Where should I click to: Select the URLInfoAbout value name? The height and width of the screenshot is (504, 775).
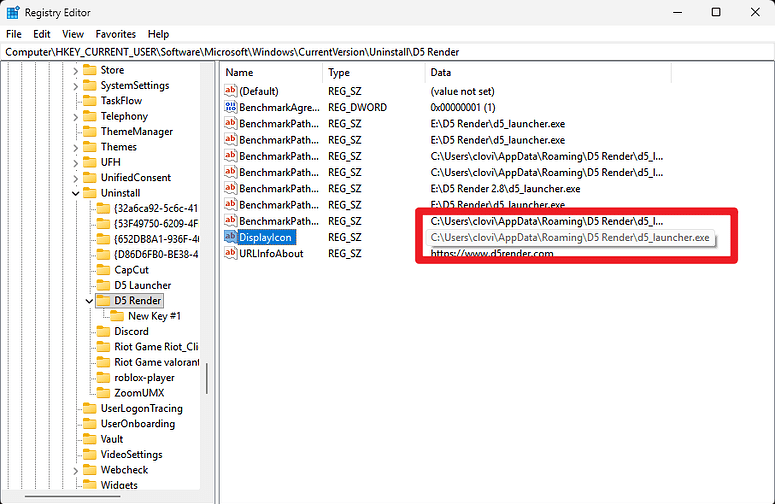coord(271,253)
